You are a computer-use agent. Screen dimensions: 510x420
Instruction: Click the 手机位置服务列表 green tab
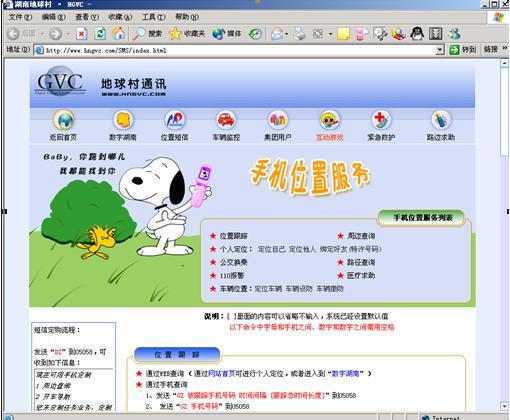[x=421, y=218]
